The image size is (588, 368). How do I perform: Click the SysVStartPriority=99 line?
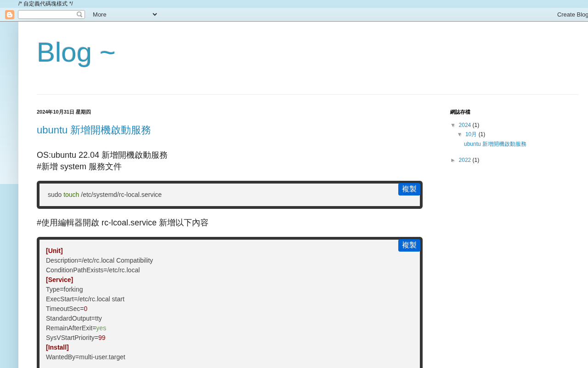pos(76,338)
